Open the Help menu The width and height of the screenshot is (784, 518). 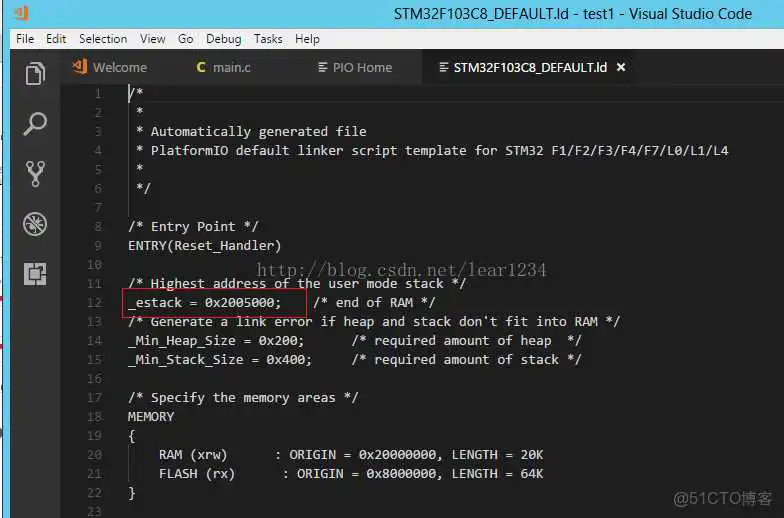coord(307,38)
